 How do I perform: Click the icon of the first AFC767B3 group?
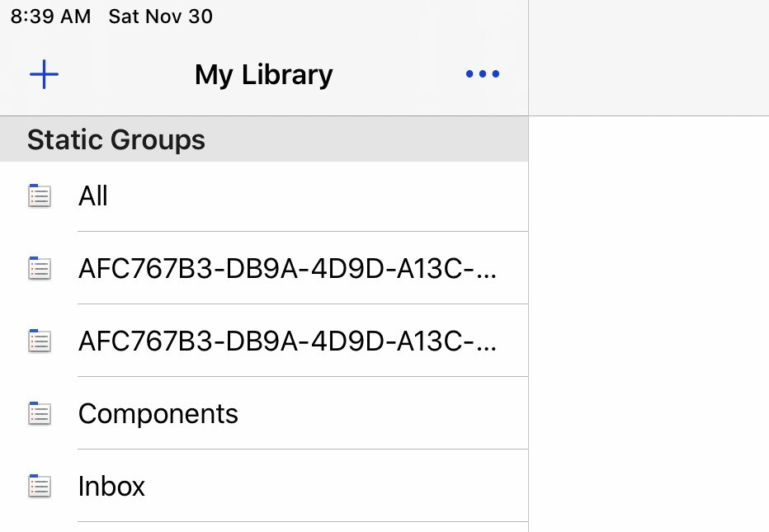click(40, 269)
